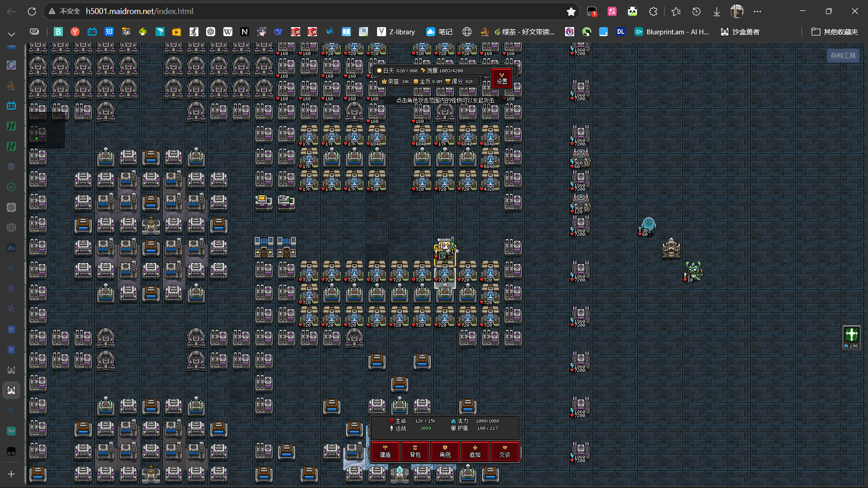Select the blonde player character
868x488 pixels.
pos(445,247)
